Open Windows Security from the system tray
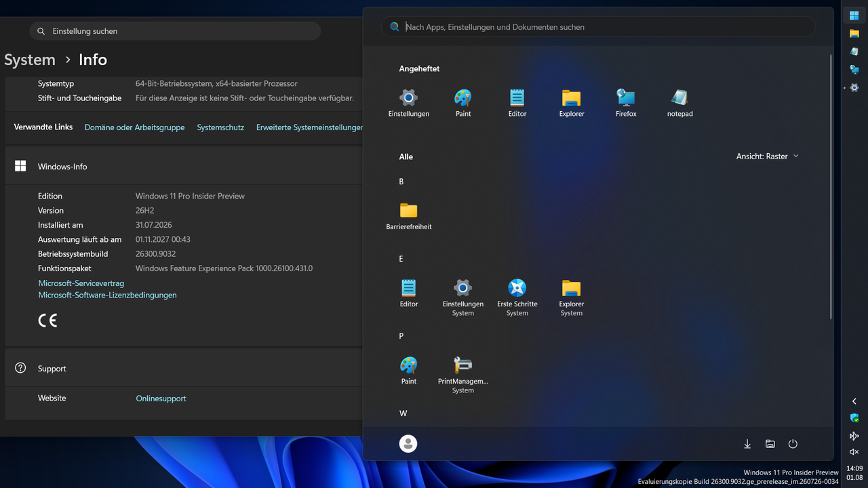868x488 pixels. (854, 418)
